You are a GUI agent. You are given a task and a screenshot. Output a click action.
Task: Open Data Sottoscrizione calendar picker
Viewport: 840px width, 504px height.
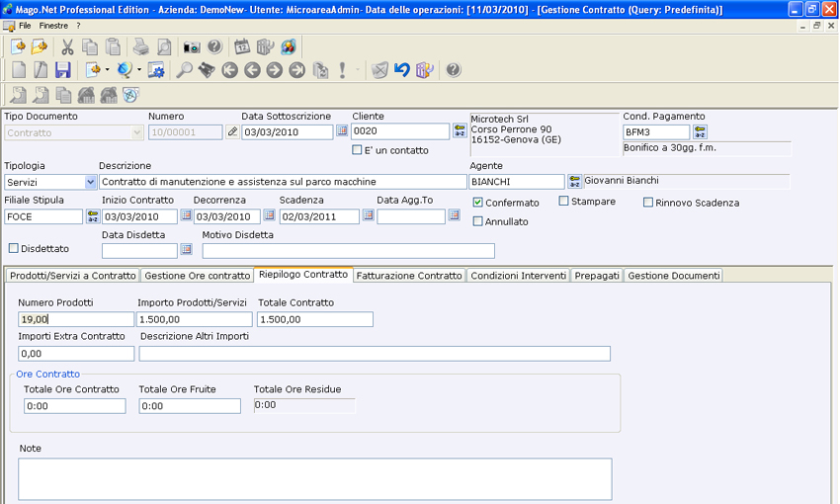(x=342, y=130)
